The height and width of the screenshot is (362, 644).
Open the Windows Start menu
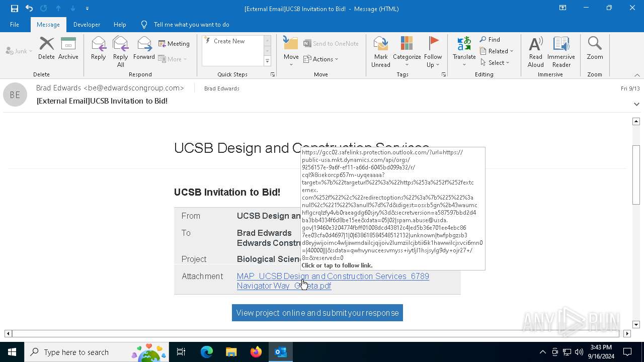pyautogui.click(x=12, y=352)
